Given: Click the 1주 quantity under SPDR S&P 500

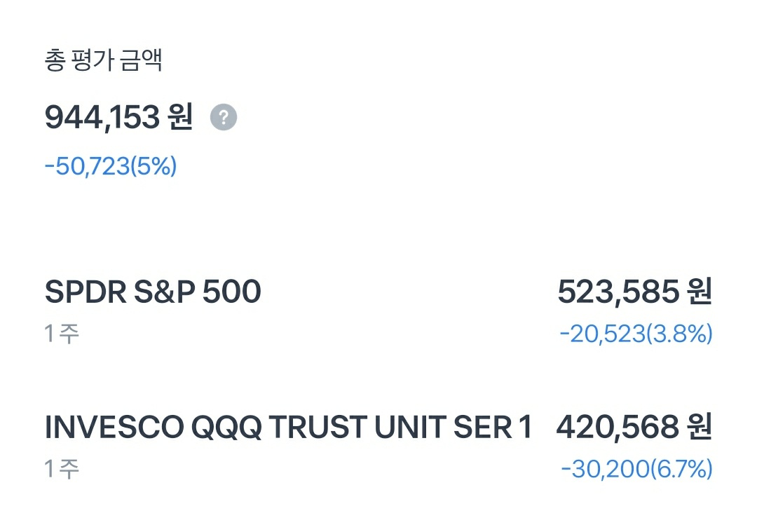Looking at the screenshot, I should coord(62,334).
